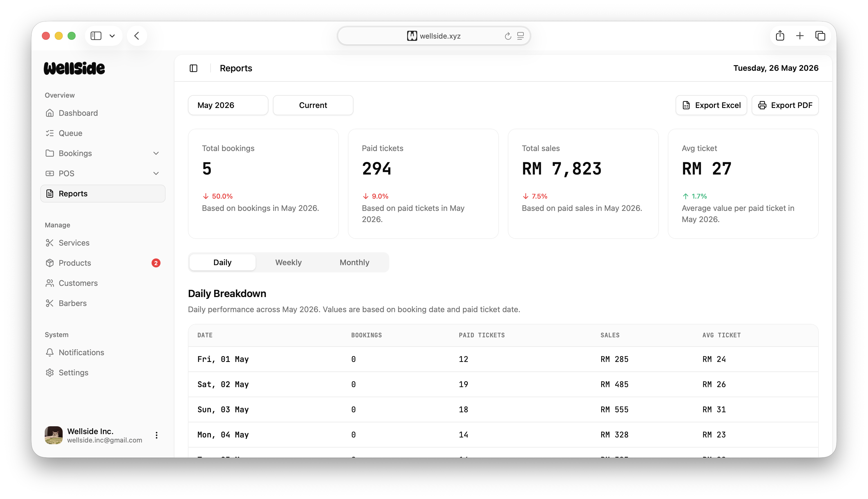Click the WellSide logo
868x499 pixels.
(x=74, y=68)
